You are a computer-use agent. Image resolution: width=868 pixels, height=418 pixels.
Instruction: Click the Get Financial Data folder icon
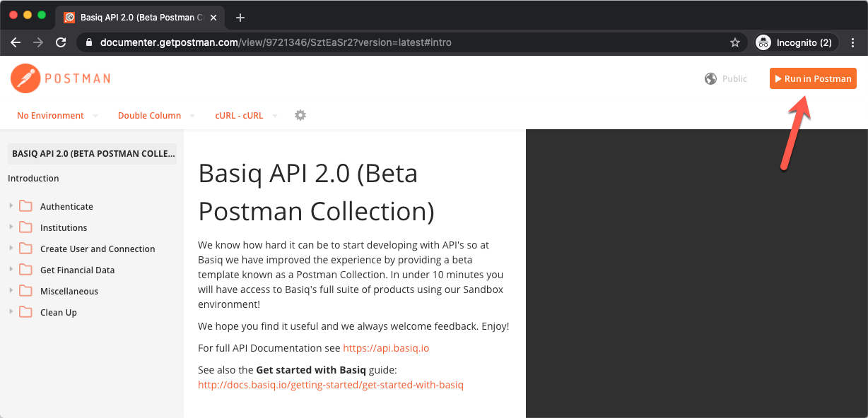pyautogui.click(x=26, y=270)
